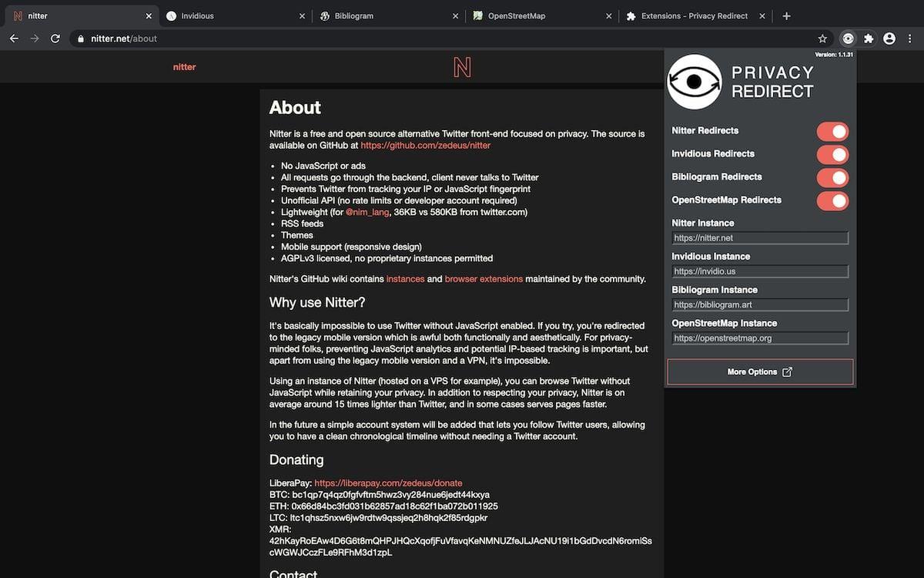924x578 pixels.
Task: Open a new browser tab
Action: [786, 15]
